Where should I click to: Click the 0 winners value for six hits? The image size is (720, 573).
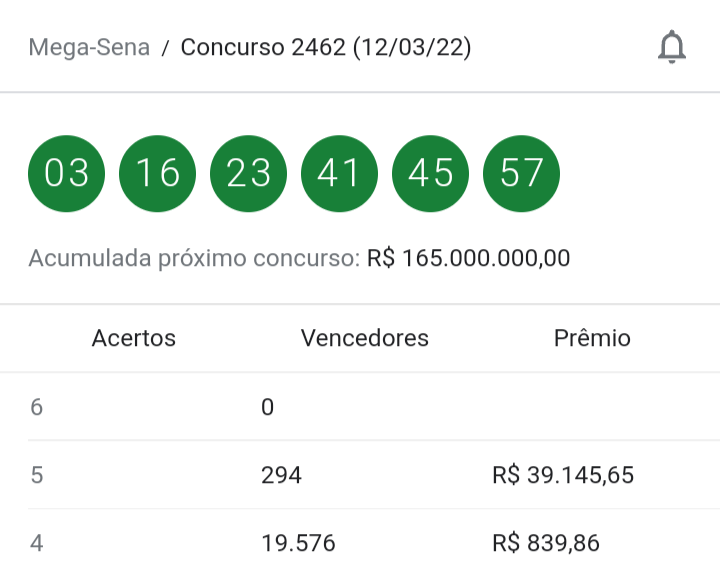click(x=268, y=407)
